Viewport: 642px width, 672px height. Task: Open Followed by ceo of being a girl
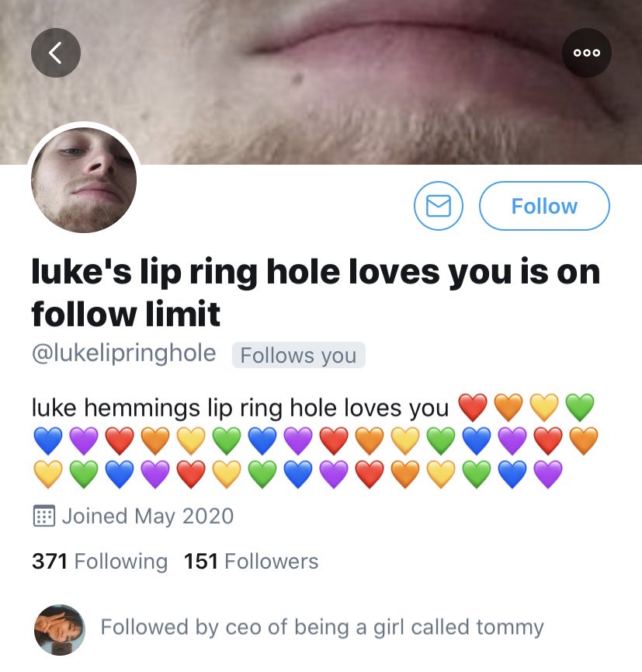[322, 627]
